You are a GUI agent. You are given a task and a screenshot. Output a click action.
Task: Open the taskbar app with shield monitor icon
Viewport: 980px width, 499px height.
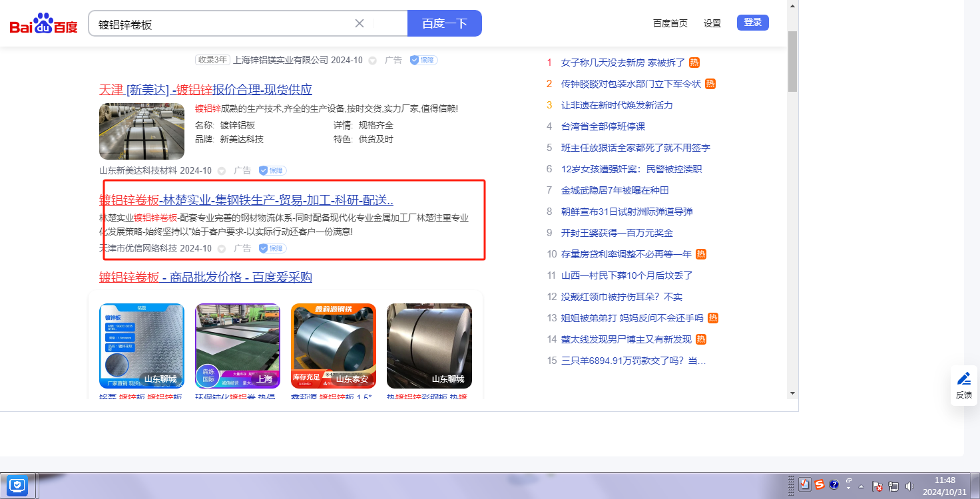click(x=17, y=485)
